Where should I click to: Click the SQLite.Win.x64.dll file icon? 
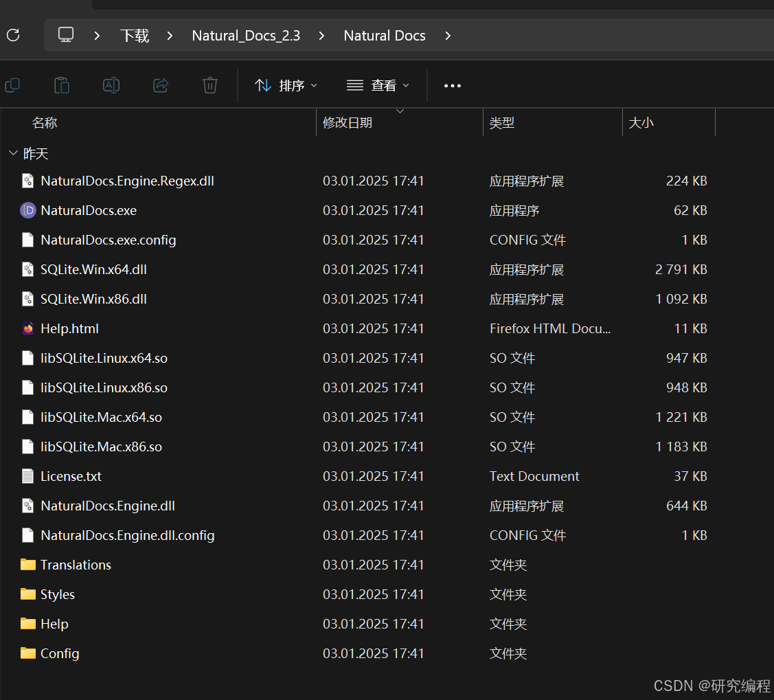click(28, 269)
